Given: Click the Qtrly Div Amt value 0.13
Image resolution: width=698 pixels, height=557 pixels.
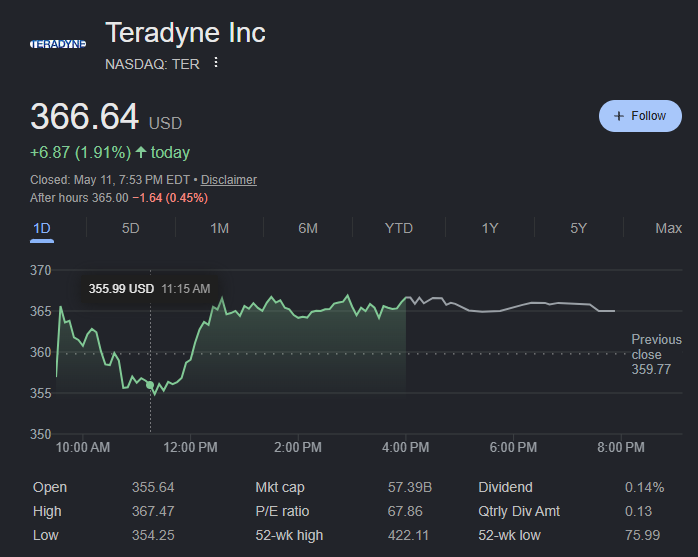Looking at the screenshot, I should click(x=638, y=511).
